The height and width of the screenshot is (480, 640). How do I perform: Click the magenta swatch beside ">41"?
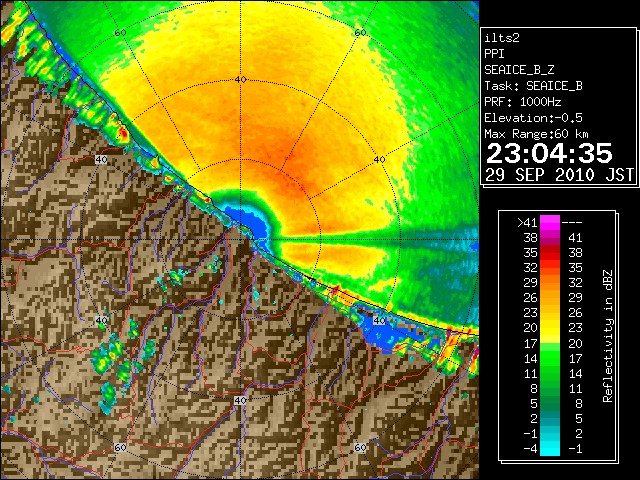[550, 222]
